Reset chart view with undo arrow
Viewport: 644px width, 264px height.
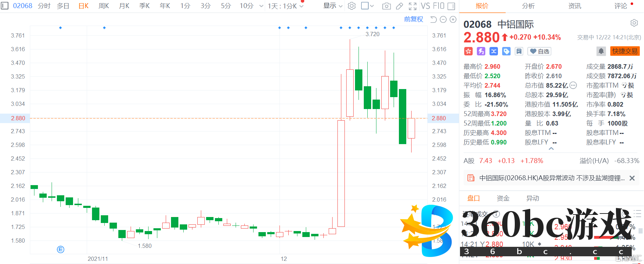434,20
